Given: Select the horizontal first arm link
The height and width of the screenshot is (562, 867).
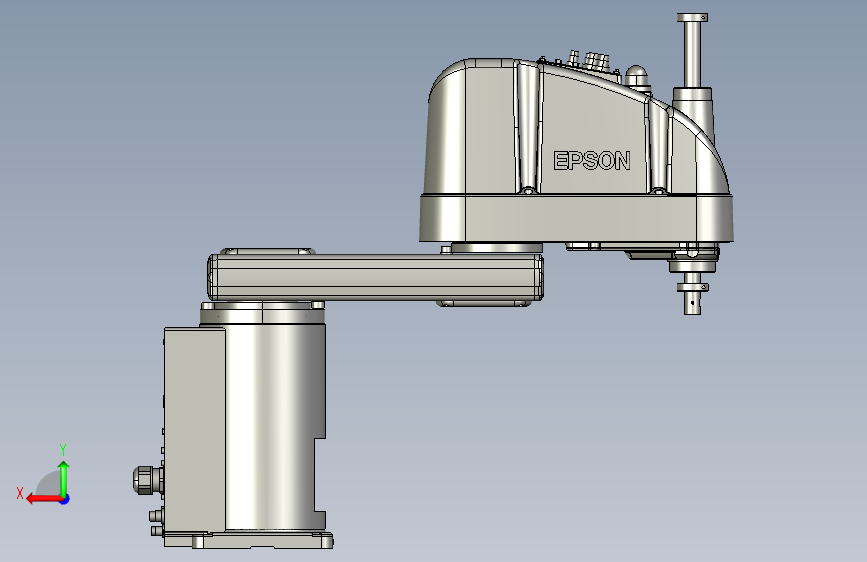Looking at the screenshot, I should pos(375,277).
